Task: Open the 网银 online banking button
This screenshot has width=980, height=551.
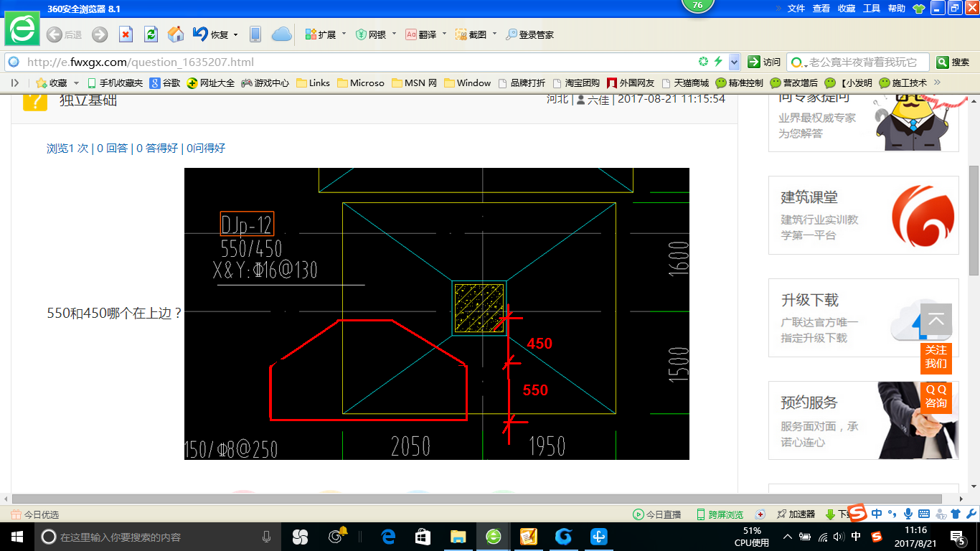Action: pos(371,34)
